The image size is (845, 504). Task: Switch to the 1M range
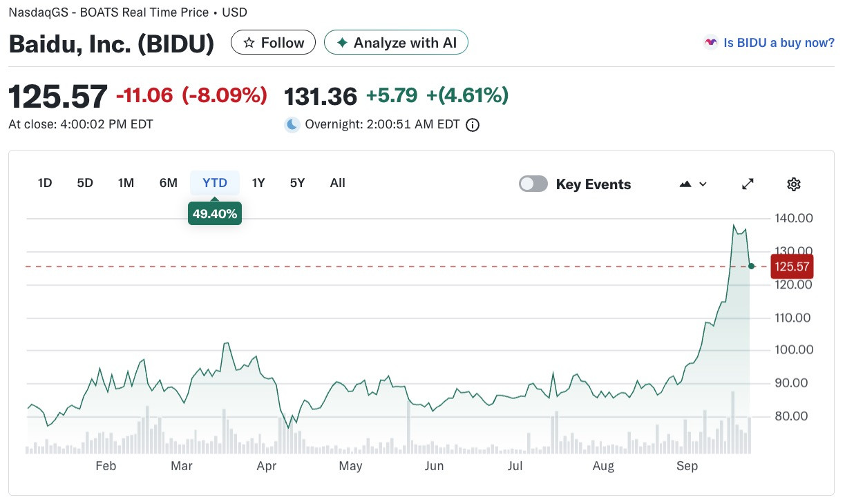(x=126, y=183)
